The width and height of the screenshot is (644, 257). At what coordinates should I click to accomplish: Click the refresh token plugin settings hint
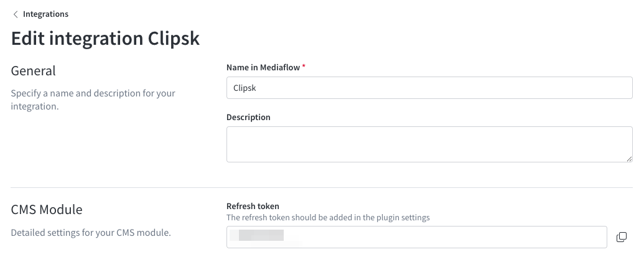click(x=328, y=217)
